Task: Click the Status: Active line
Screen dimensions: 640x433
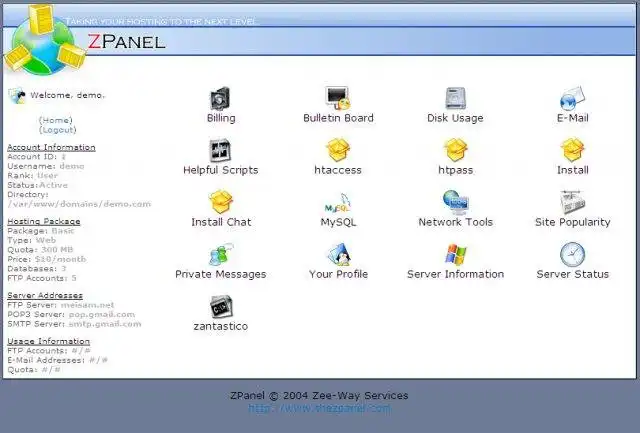Action: [x=38, y=185]
